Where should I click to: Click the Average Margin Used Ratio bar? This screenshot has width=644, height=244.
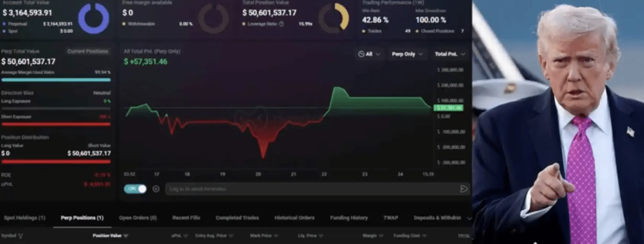(x=56, y=80)
